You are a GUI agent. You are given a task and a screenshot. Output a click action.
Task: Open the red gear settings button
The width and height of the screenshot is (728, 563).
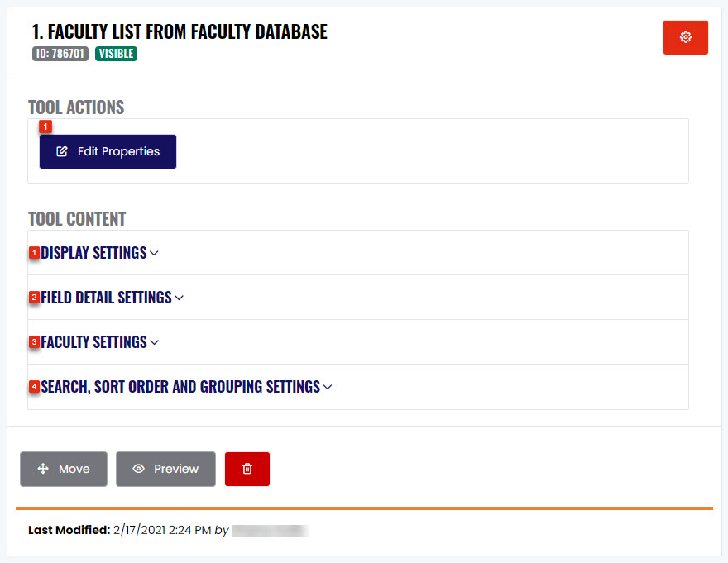tap(685, 37)
